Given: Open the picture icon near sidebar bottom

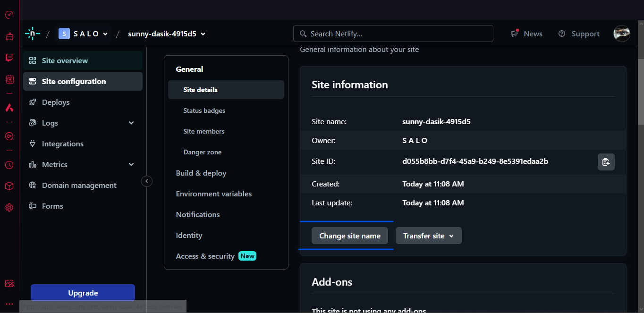Looking at the screenshot, I should (x=9, y=283).
